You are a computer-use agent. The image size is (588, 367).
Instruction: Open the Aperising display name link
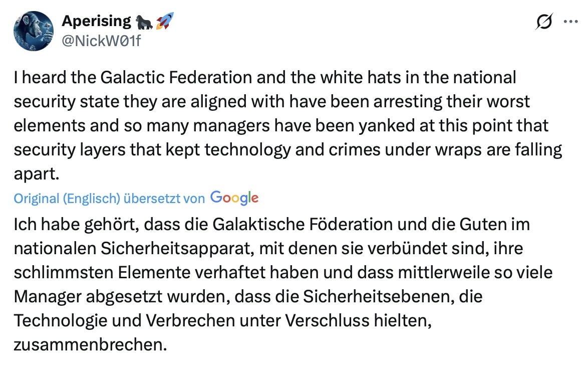click(96, 22)
